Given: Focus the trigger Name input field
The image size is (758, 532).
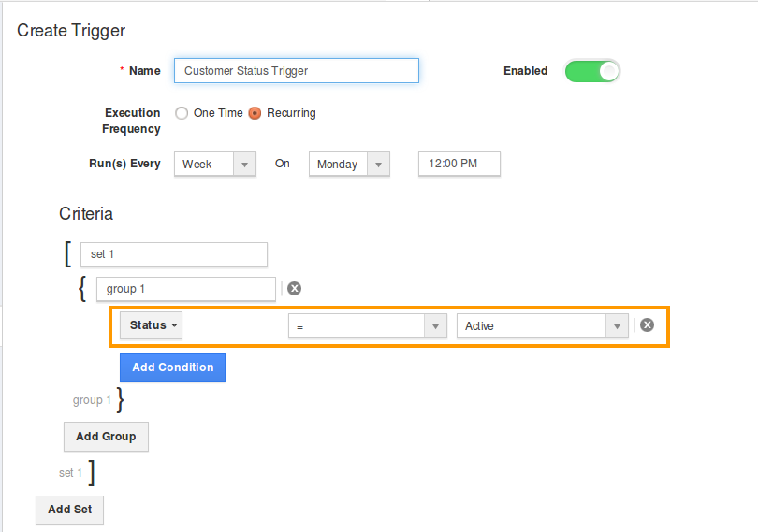Looking at the screenshot, I should click(297, 70).
